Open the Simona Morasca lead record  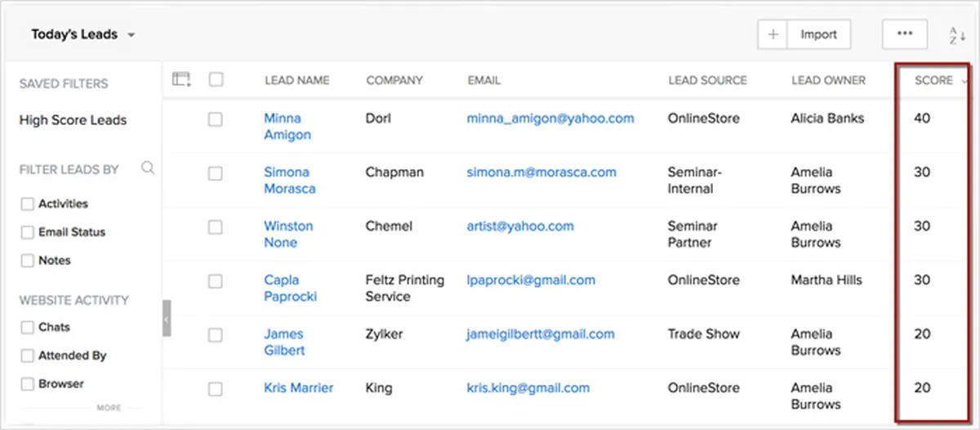289,181
